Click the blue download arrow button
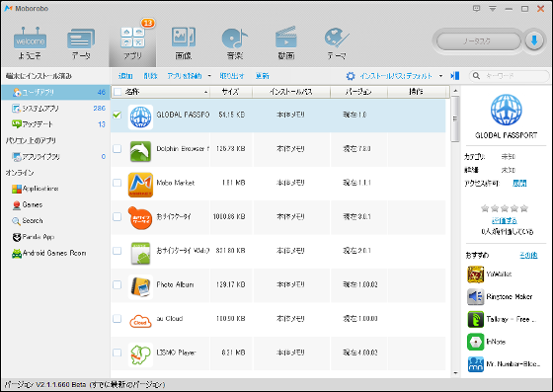 pyautogui.click(x=534, y=40)
